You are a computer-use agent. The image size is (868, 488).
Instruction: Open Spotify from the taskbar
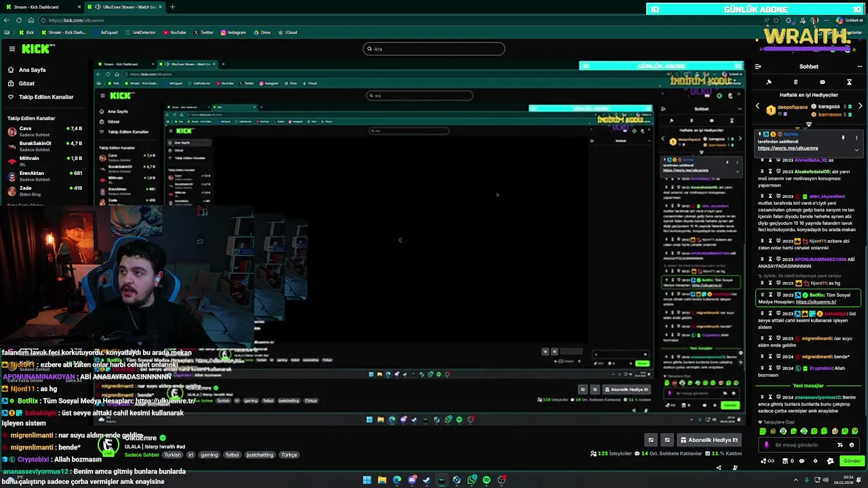click(x=486, y=480)
